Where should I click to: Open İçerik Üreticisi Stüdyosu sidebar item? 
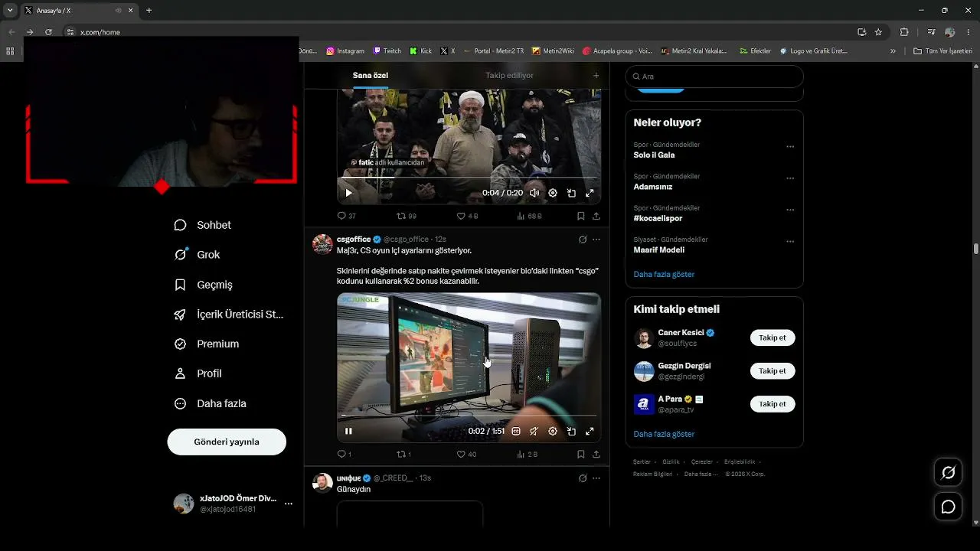click(229, 315)
